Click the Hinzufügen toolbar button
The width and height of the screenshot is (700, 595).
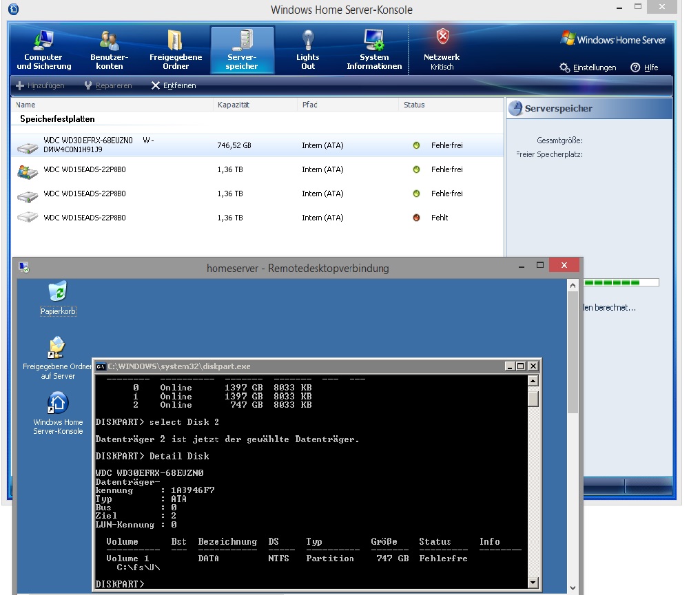point(40,85)
